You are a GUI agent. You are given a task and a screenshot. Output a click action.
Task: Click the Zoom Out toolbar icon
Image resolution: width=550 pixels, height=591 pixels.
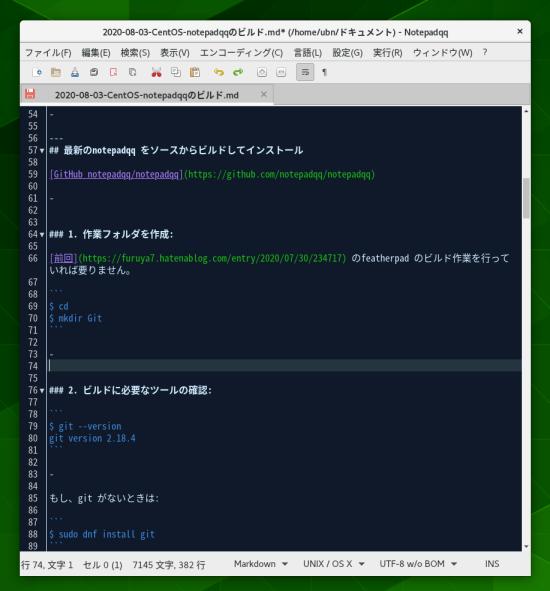(281, 72)
